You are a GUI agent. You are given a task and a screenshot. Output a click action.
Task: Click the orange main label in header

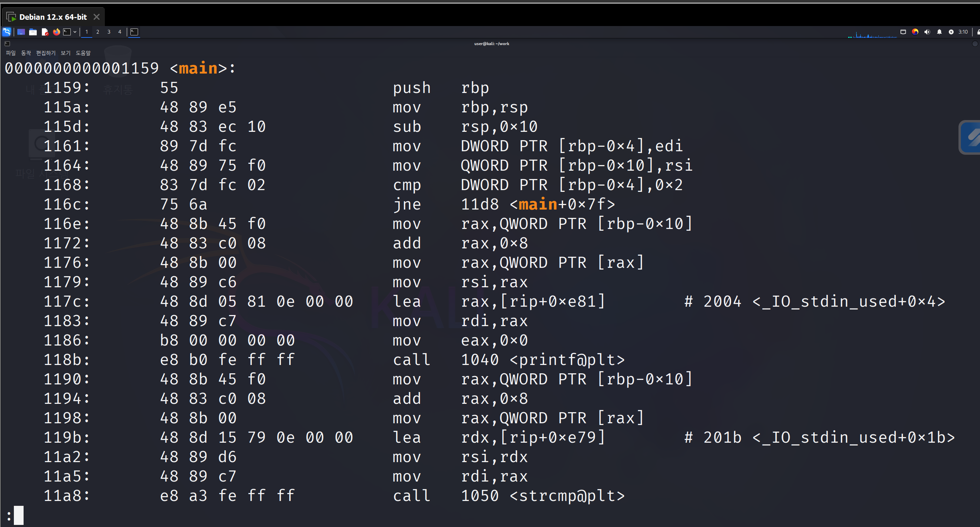[x=198, y=68]
